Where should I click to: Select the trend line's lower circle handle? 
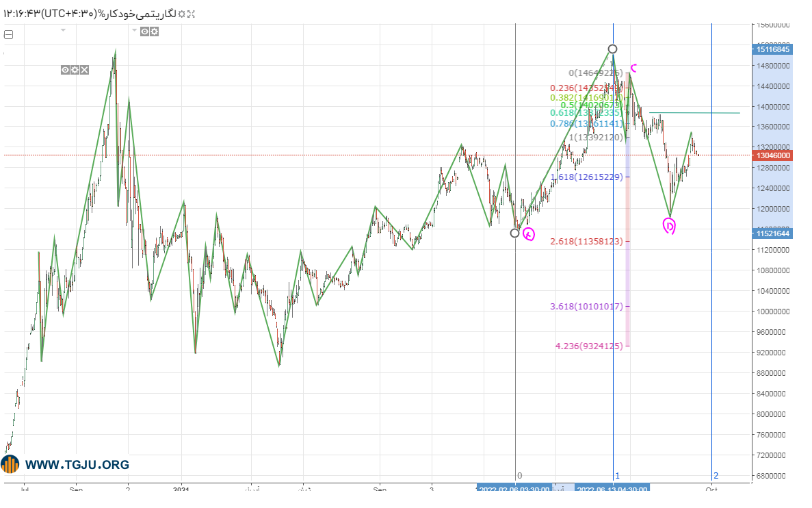(x=514, y=233)
